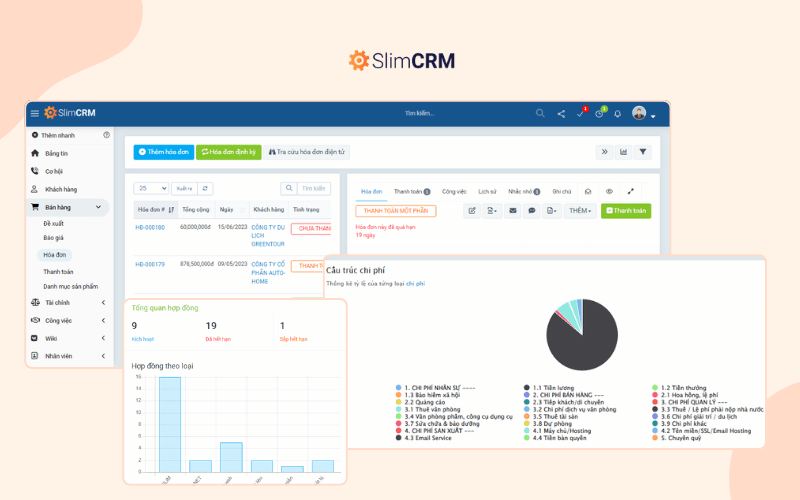
Task: Sort by the Ngày column header
Action: tap(232, 210)
